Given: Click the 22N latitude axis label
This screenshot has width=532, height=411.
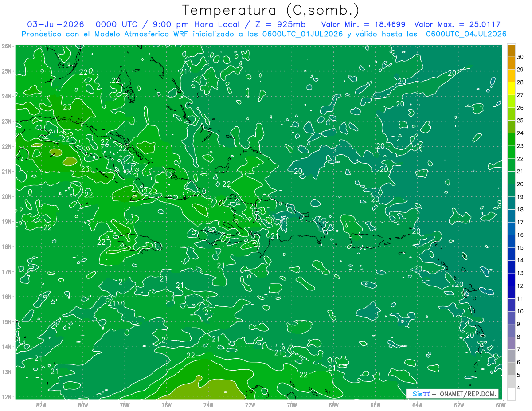Looking at the screenshot, I should click(x=6, y=146).
